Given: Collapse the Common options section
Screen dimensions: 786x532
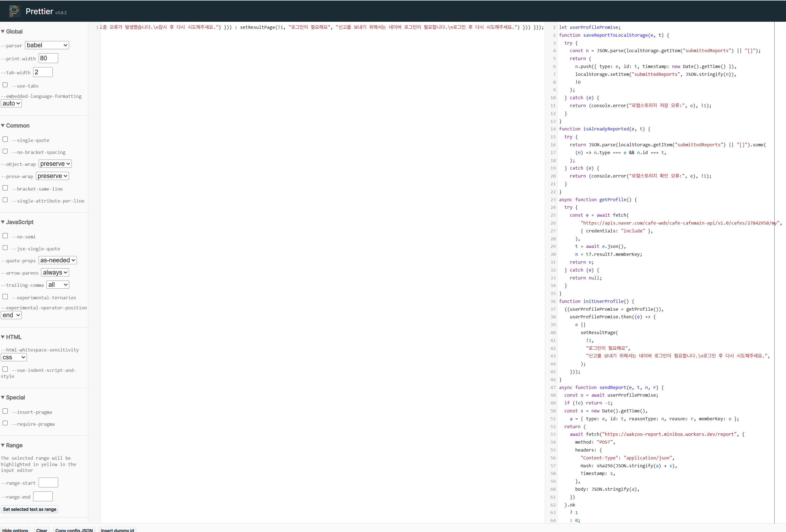Looking at the screenshot, I should pyautogui.click(x=15, y=126).
